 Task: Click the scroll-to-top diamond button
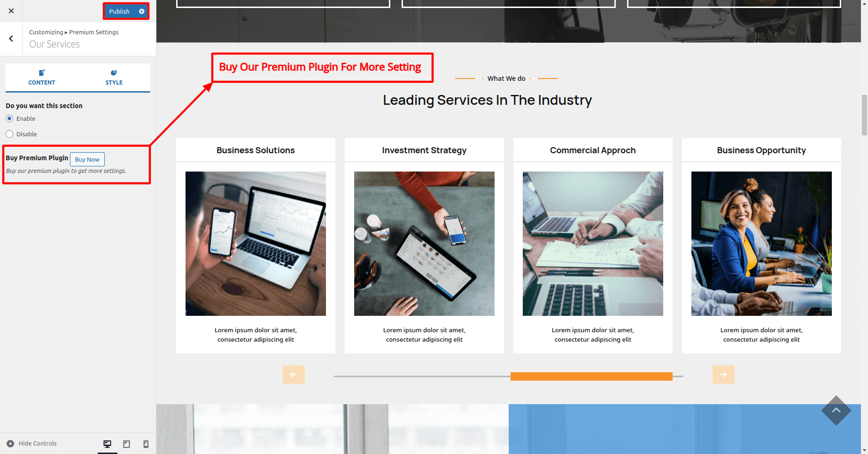click(x=836, y=410)
